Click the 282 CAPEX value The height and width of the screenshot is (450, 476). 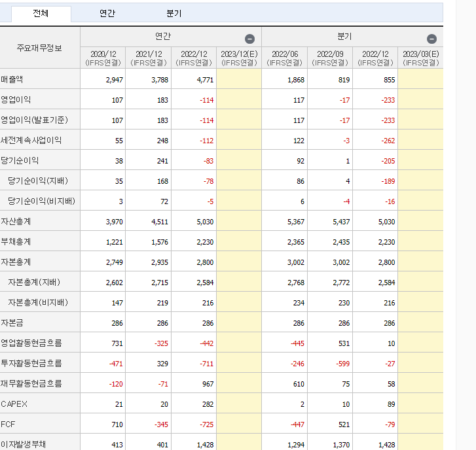pos(208,405)
